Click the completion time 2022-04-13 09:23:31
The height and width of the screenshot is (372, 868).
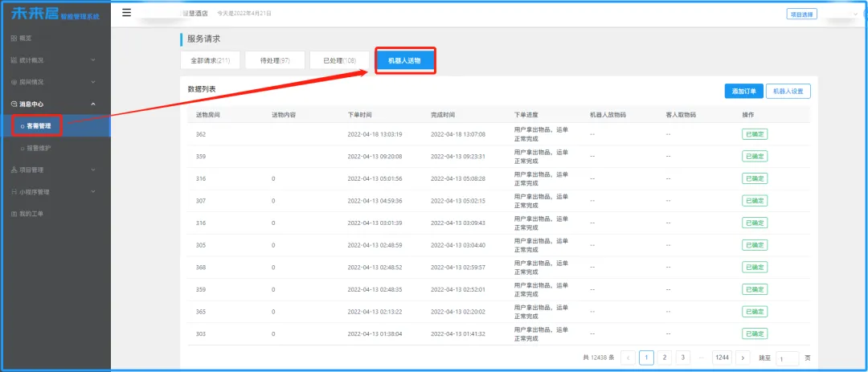coord(458,156)
